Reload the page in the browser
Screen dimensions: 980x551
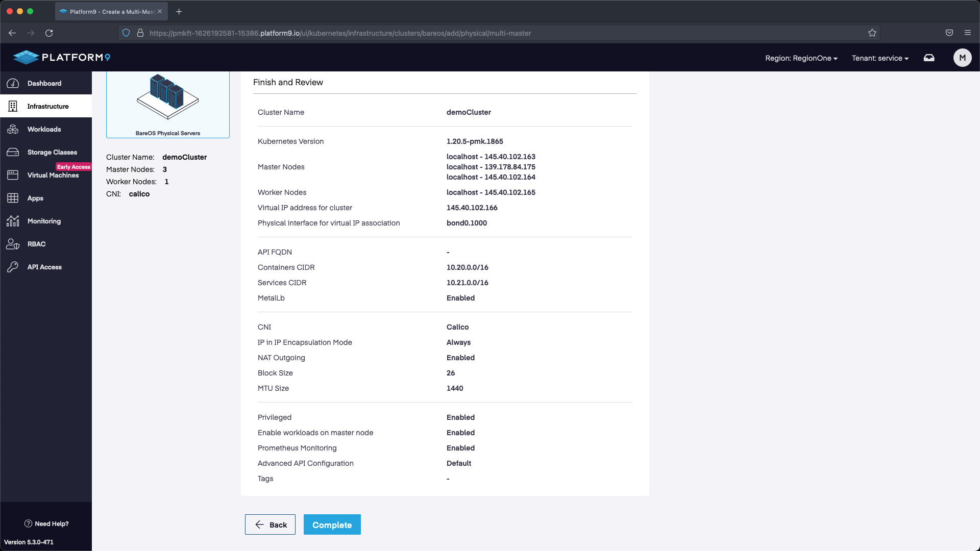[x=49, y=33]
